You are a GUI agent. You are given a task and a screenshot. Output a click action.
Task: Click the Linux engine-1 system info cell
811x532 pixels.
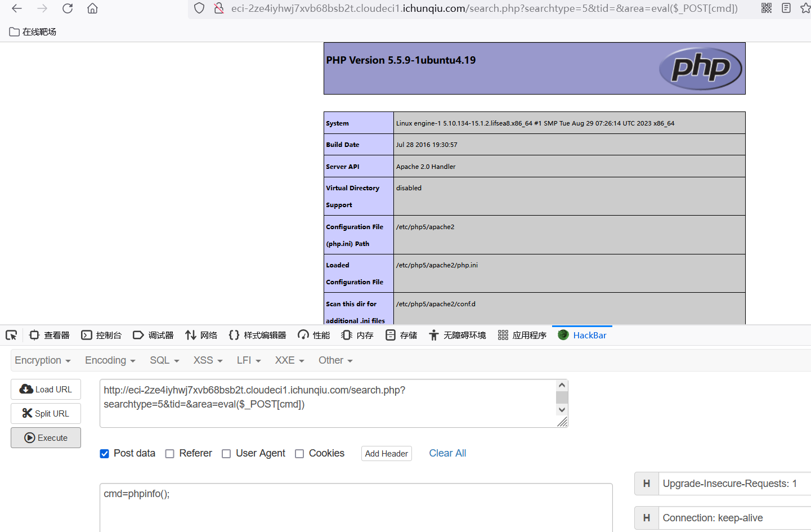click(570, 123)
